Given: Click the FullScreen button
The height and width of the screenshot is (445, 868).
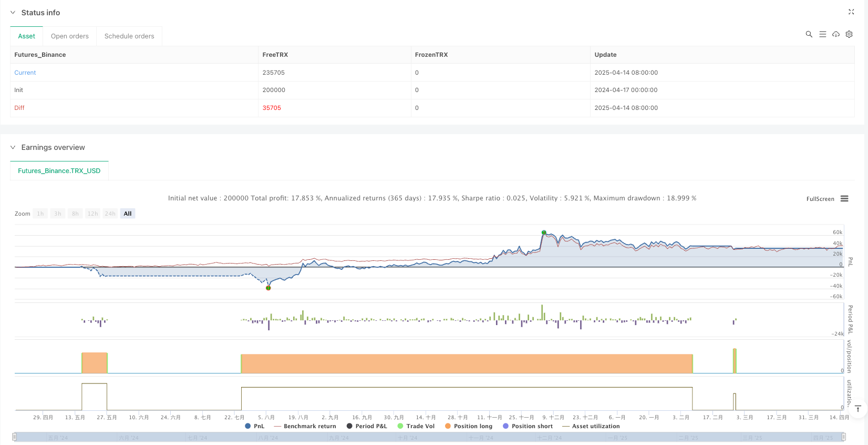Looking at the screenshot, I should [820, 199].
